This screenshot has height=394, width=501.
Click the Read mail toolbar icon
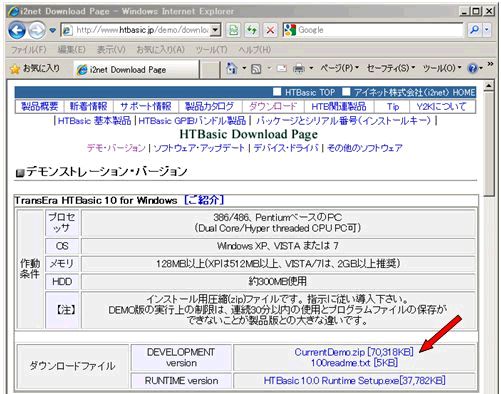click(282, 69)
